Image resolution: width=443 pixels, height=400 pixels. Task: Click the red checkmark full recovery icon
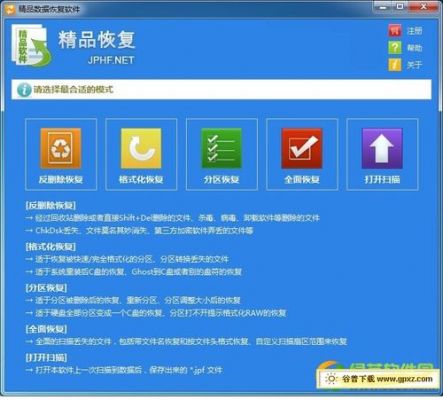[302, 148]
